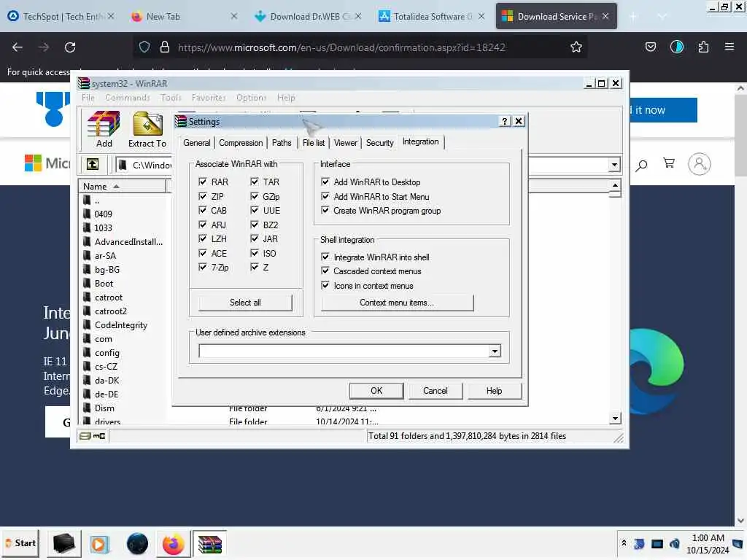Open Firefox extensions puzzle icon

(x=703, y=47)
